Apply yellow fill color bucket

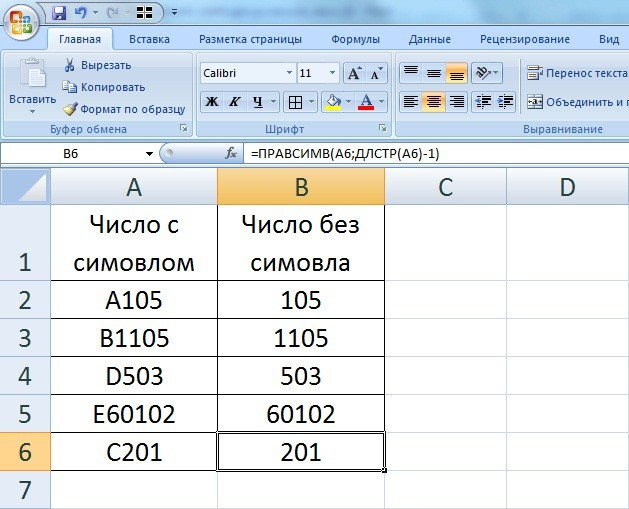pos(333,102)
